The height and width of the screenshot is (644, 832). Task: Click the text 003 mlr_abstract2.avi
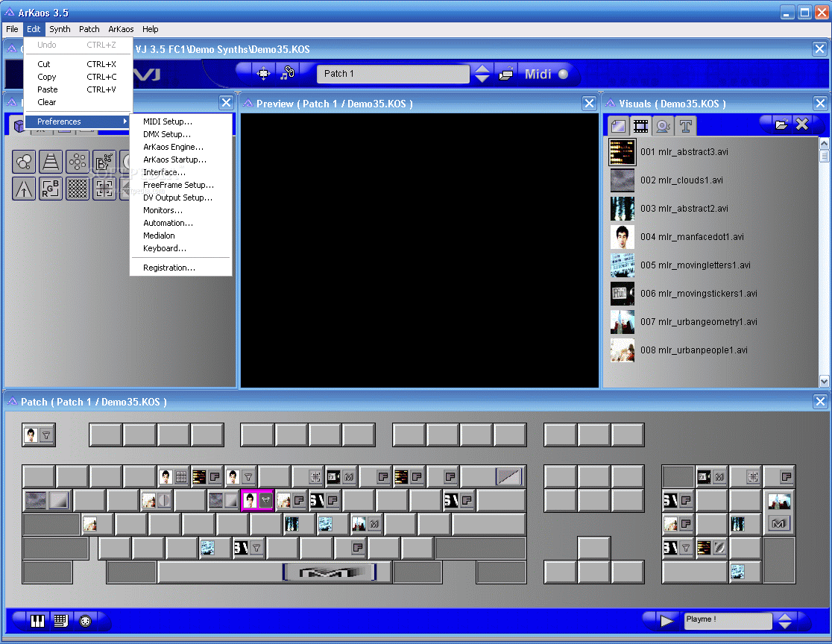click(684, 209)
